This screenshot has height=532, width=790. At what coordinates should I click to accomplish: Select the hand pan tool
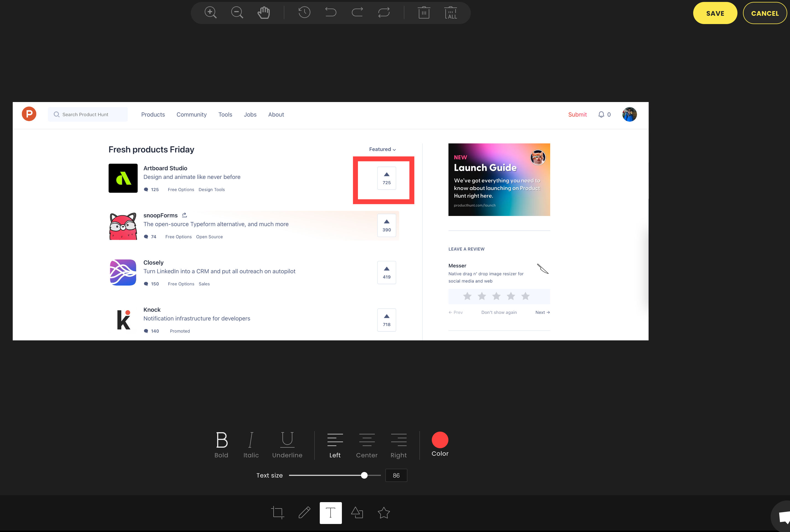coord(264,12)
